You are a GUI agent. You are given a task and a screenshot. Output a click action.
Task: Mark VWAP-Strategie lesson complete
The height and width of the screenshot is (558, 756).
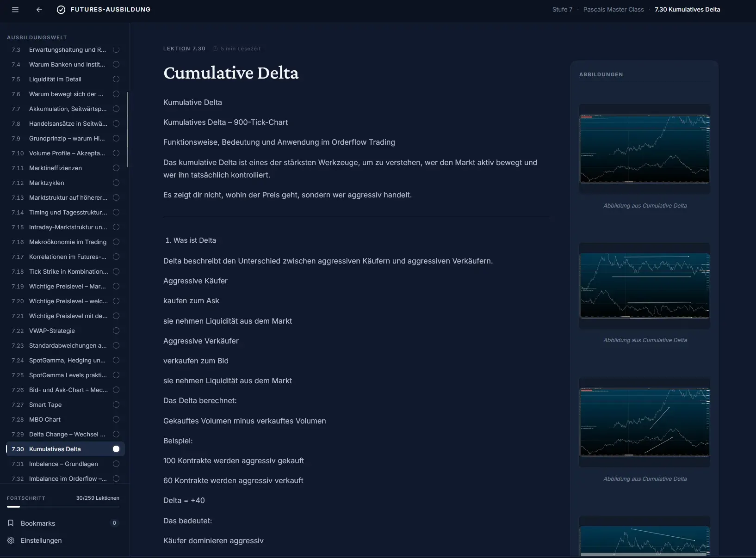(116, 331)
